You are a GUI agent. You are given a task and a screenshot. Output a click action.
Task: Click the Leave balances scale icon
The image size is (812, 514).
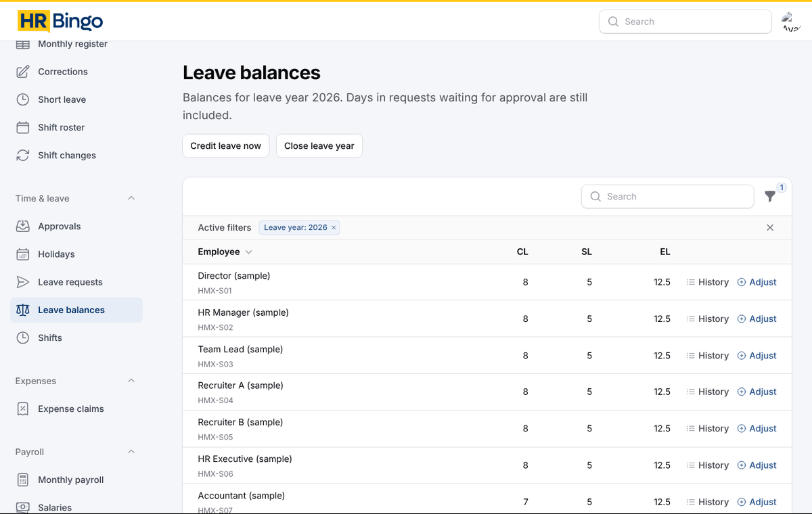point(23,310)
